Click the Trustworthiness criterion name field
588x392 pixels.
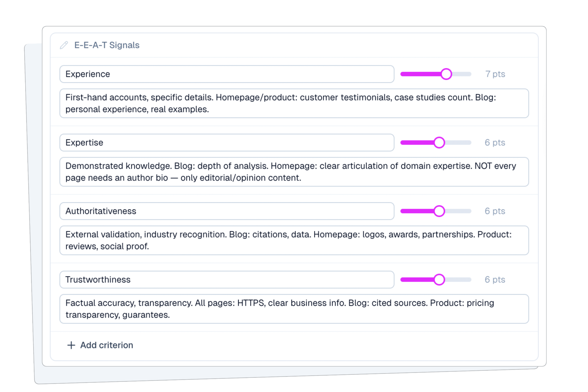coord(226,280)
